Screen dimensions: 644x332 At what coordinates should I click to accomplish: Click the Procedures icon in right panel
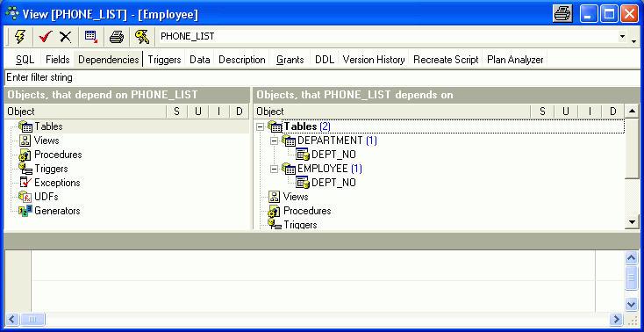coord(275,211)
